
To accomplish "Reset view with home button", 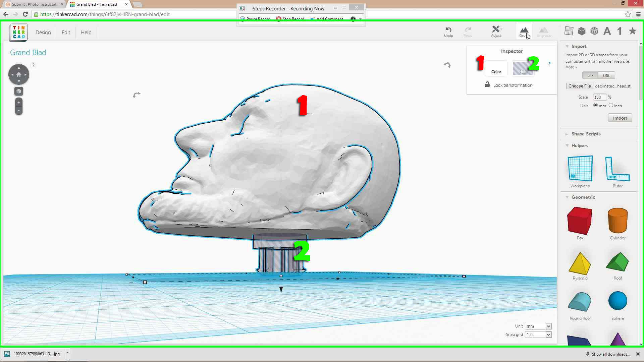I will click(x=19, y=74).
